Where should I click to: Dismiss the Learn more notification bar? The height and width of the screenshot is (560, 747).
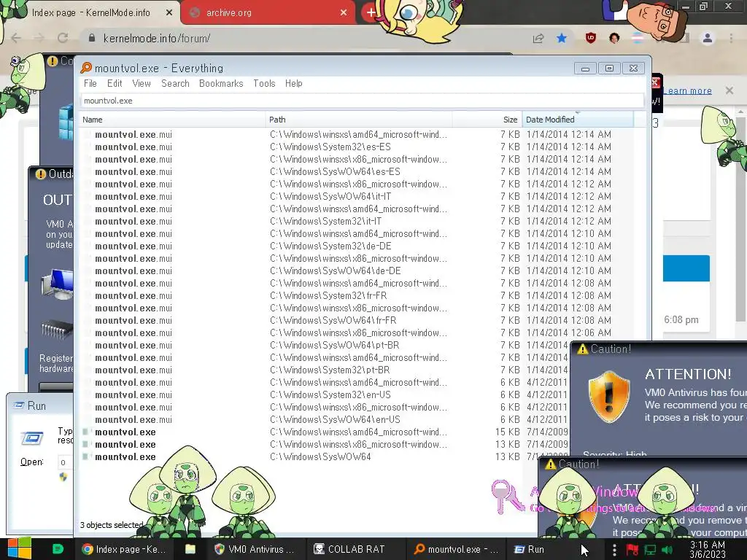coord(729,90)
